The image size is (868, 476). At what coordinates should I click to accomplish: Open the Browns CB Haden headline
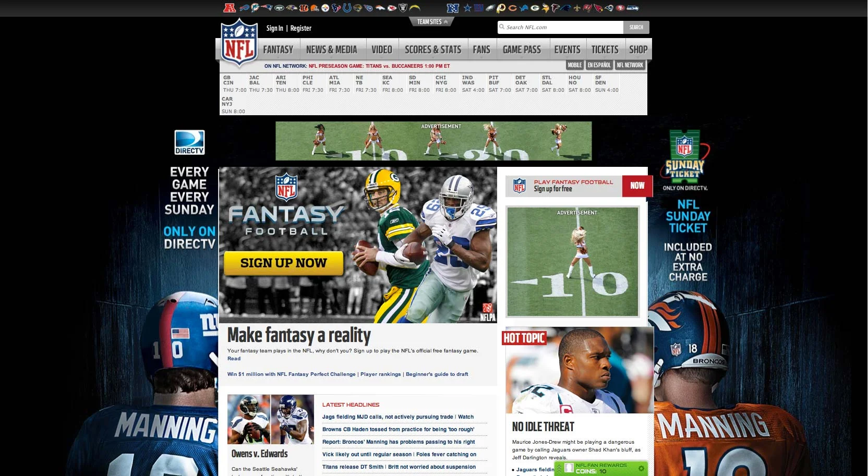coord(398,430)
